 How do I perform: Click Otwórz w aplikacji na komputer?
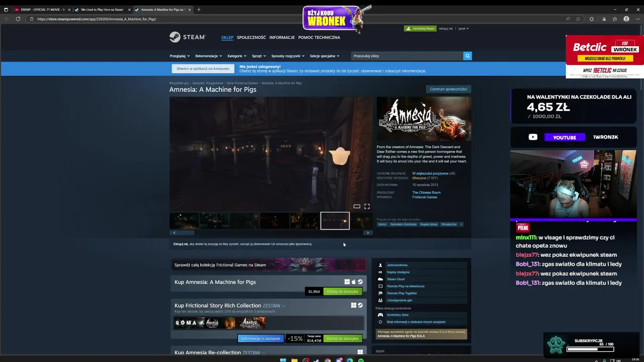(x=203, y=68)
